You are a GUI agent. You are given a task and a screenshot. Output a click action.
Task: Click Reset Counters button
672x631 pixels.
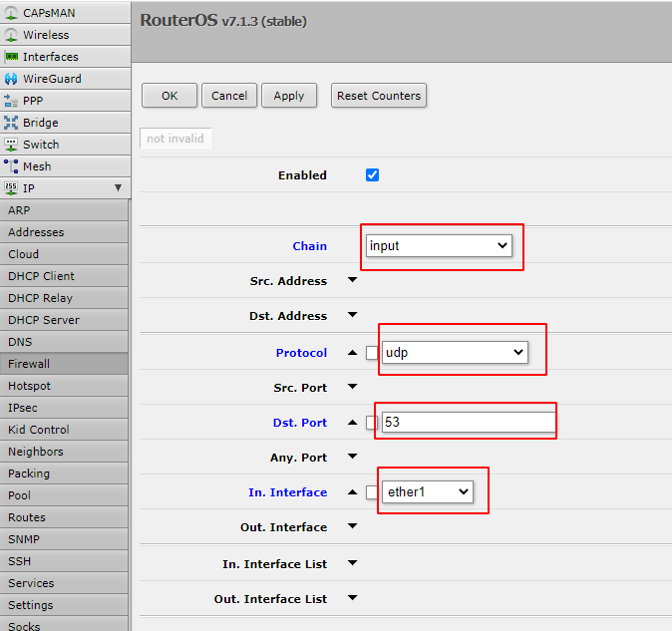coord(379,96)
